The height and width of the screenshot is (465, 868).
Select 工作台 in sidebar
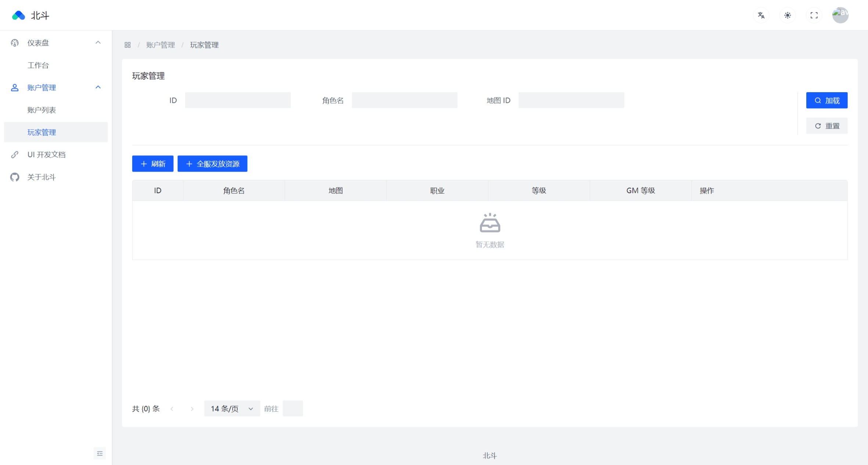38,65
